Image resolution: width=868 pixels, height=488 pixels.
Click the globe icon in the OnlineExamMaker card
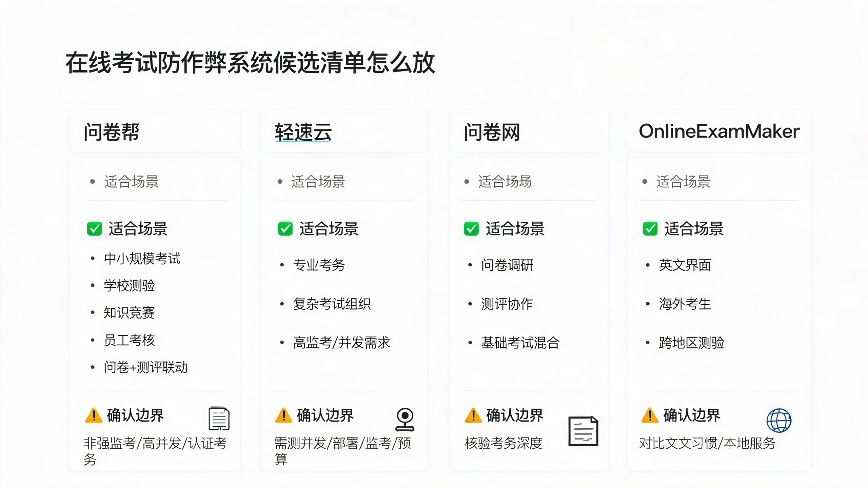(x=779, y=421)
